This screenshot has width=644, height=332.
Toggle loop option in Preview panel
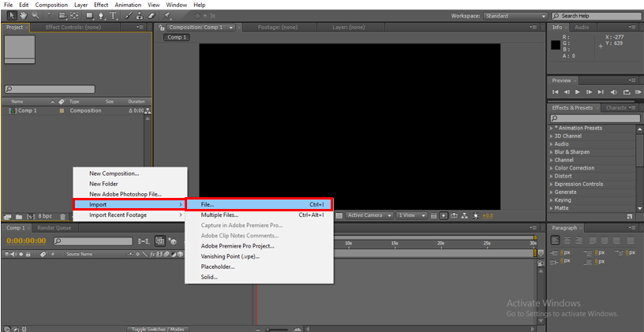click(627, 92)
